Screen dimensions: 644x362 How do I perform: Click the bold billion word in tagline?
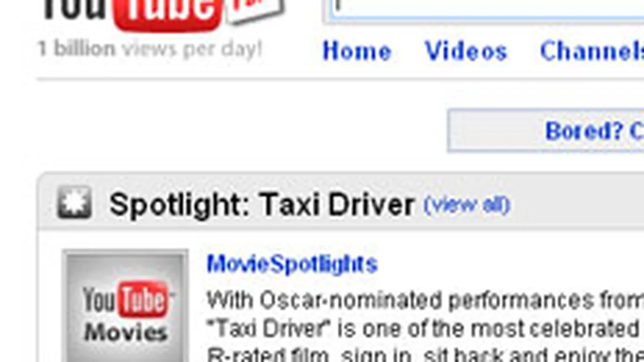84,49
